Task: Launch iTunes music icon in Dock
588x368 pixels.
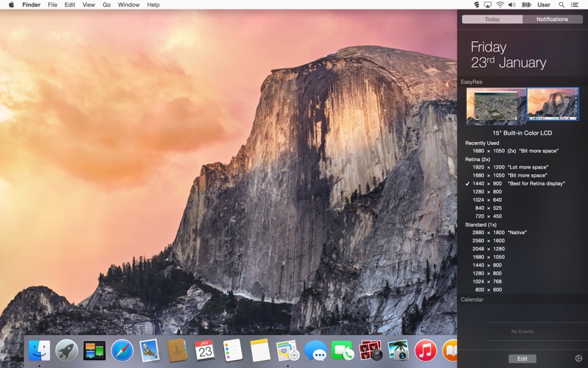Action: point(426,350)
